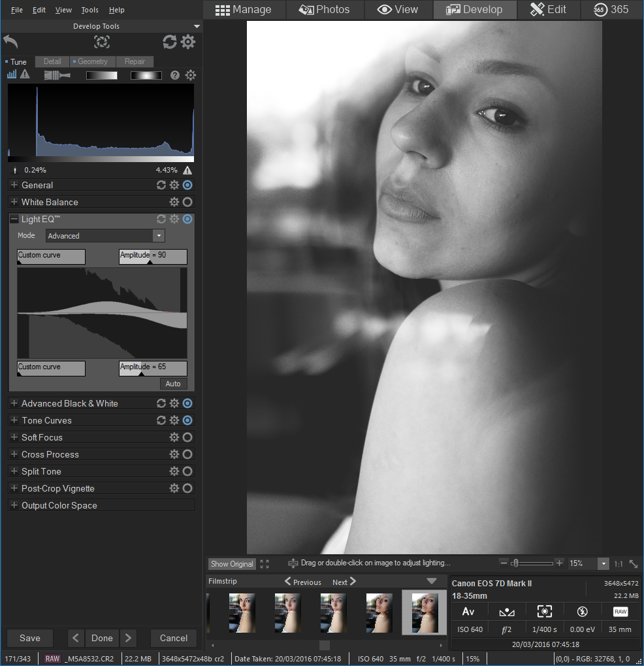Enable the Cross Process toggle
The height and width of the screenshot is (666, 644).
[187, 454]
